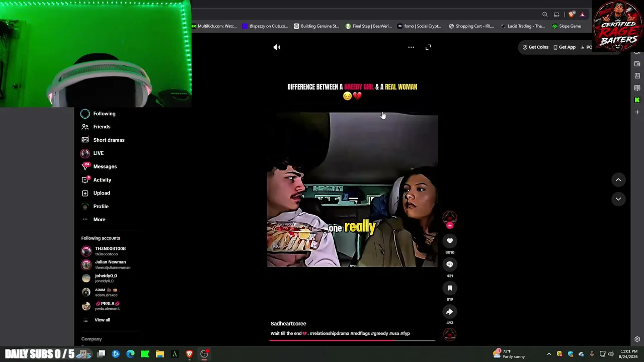This screenshot has width=644, height=362.
Task: Open Shopping Cart IRL bookmark
Action: [x=471, y=26]
